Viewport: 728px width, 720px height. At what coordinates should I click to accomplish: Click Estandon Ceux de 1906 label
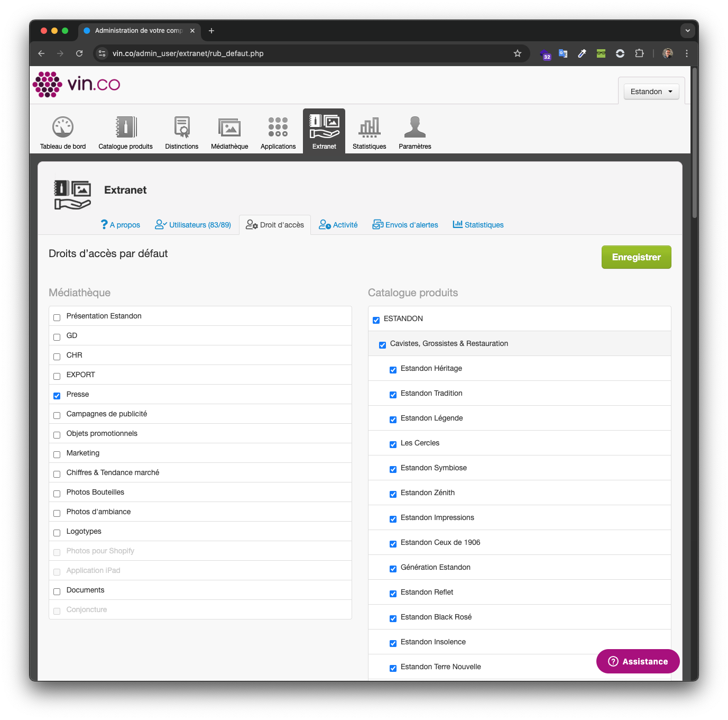[x=440, y=542]
